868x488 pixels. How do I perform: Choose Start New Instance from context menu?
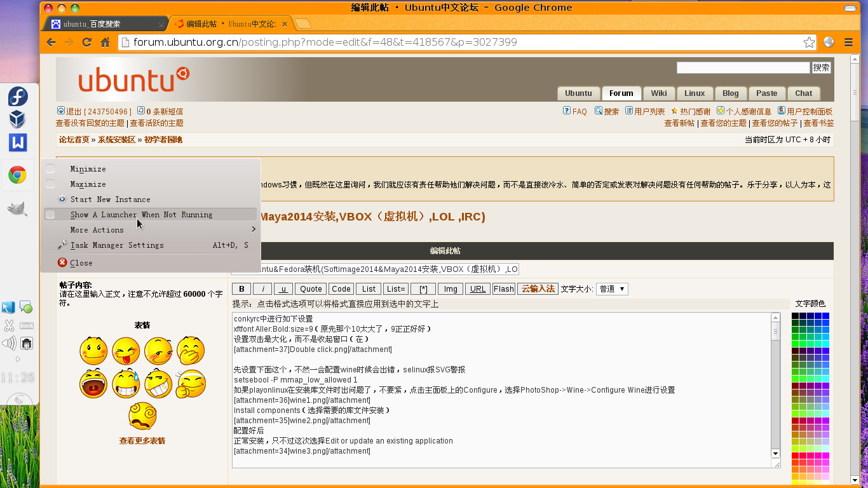150,199
